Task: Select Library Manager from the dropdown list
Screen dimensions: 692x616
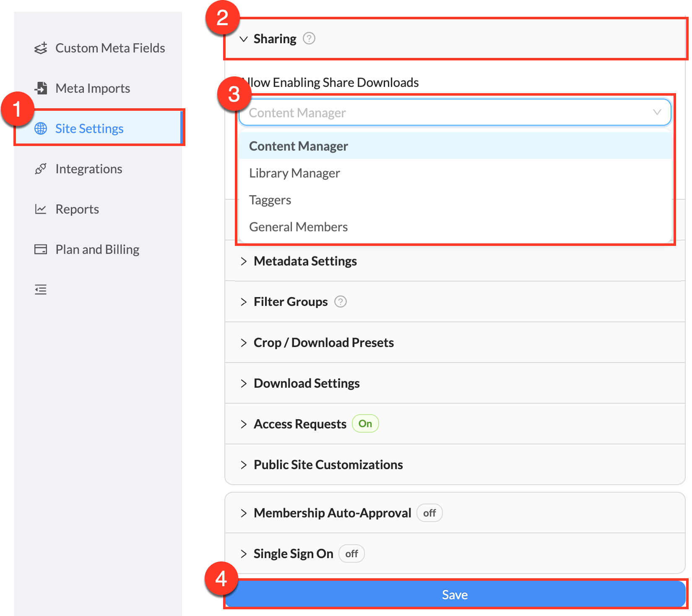Action: pyautogui.click(x=294, y=173)
